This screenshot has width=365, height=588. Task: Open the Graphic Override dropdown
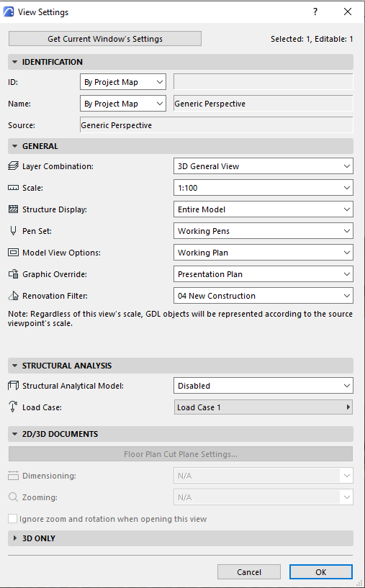(x=263, y=274)
